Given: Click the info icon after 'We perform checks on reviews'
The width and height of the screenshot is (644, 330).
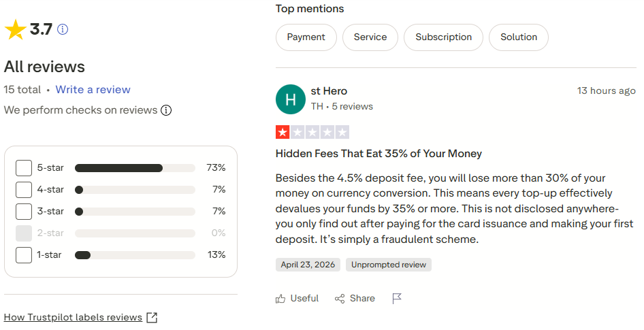Looking at the screenshot, I should pos(166,110).
